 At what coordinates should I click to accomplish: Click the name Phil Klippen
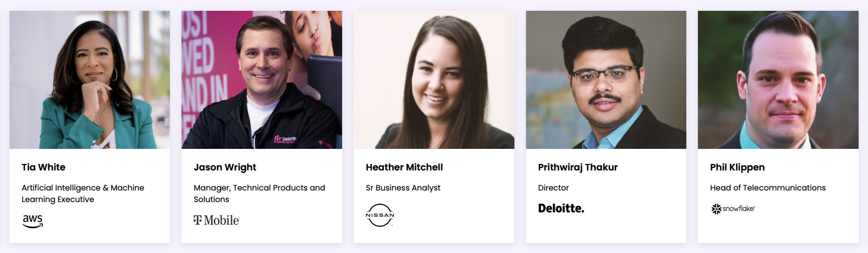737,167
